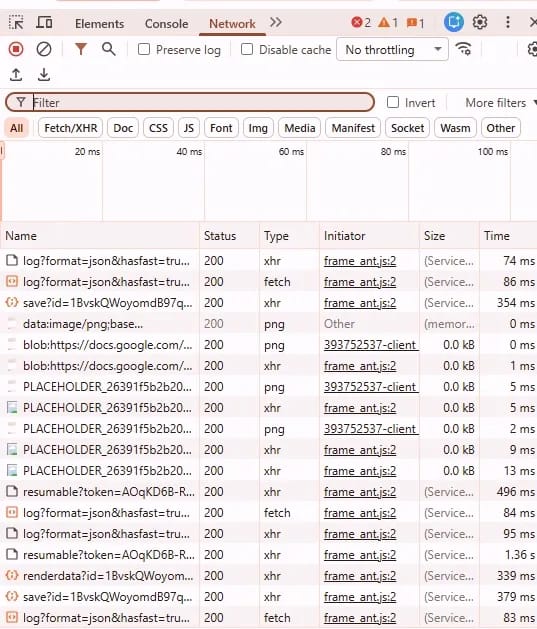Open DevTools settings gear
Image resolution: width=537 pixels, height=629 pixels.
pyautogui.click(x=480, y=22)
